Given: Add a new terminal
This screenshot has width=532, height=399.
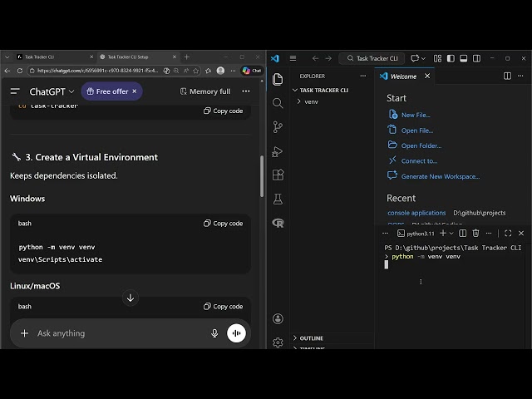Looking at the screenshot, I should pyautogui.click(x=443, y=233).
